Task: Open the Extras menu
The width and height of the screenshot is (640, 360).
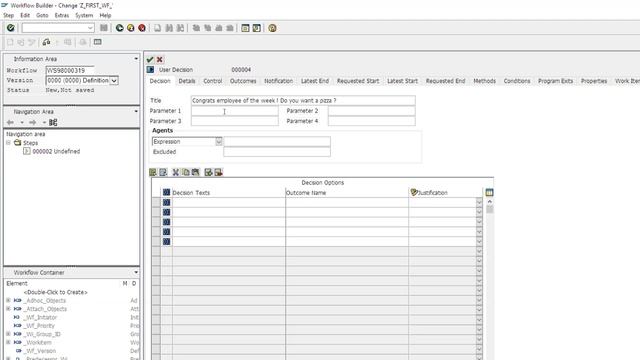Action: click(x=62, y=15)
